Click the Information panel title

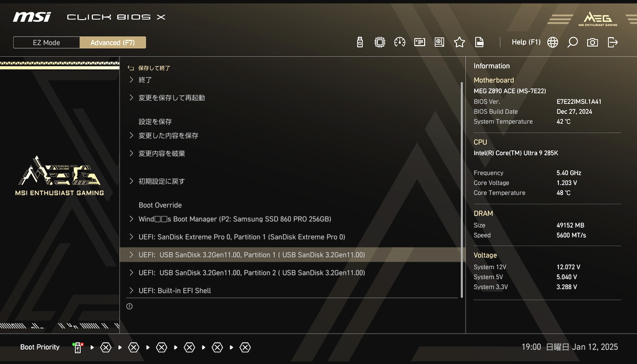point(492,66)
